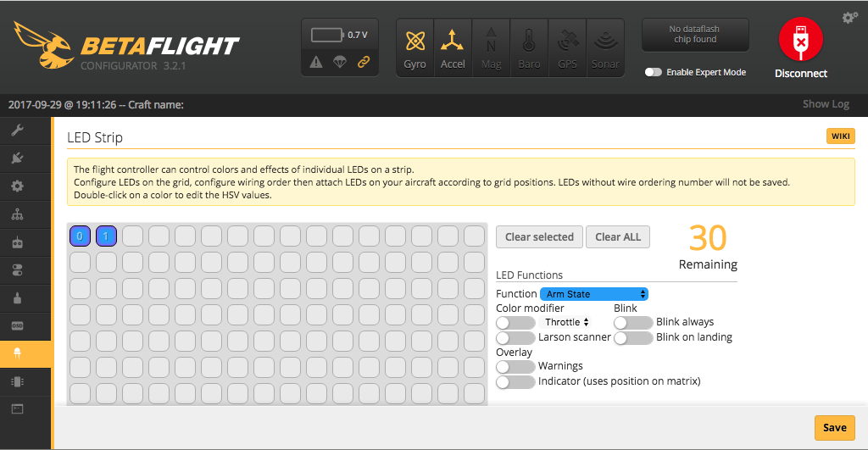Screen dimensions: 868x450
Task: Open the Configuration tab gear icon
Action: point(17,186)
